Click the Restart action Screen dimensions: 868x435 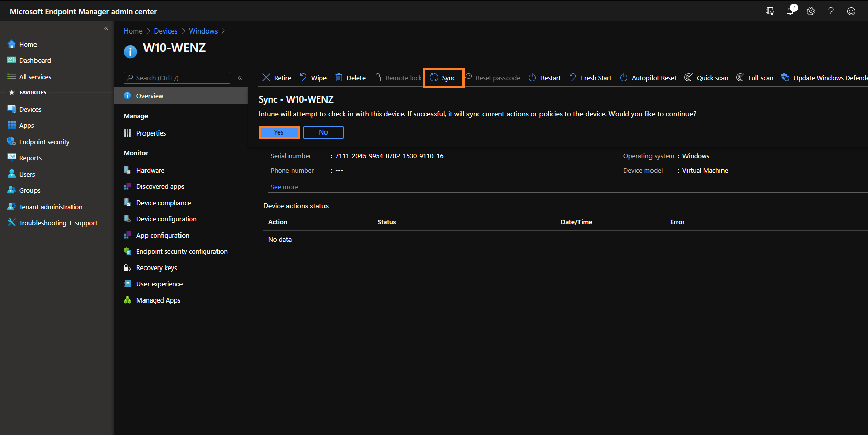tap(545, 78)
